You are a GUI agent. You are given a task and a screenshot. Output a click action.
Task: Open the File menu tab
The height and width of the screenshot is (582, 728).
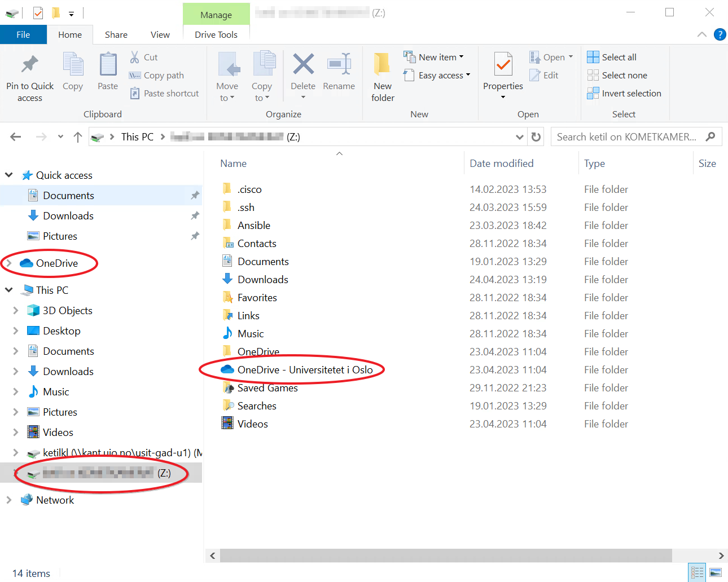click(23, 34)
